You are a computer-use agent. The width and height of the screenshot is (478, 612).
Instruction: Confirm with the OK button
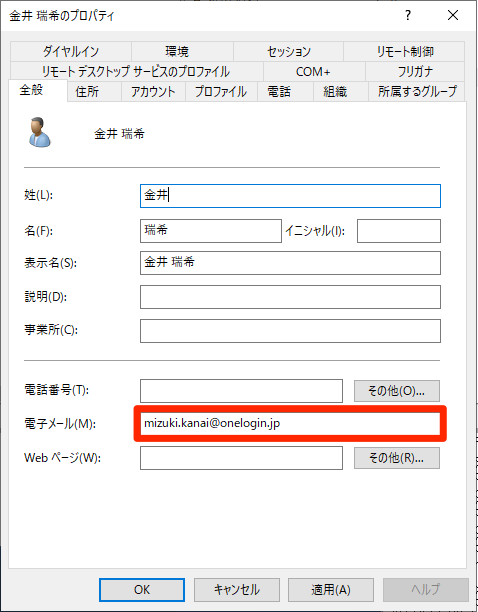pos(142,589)
